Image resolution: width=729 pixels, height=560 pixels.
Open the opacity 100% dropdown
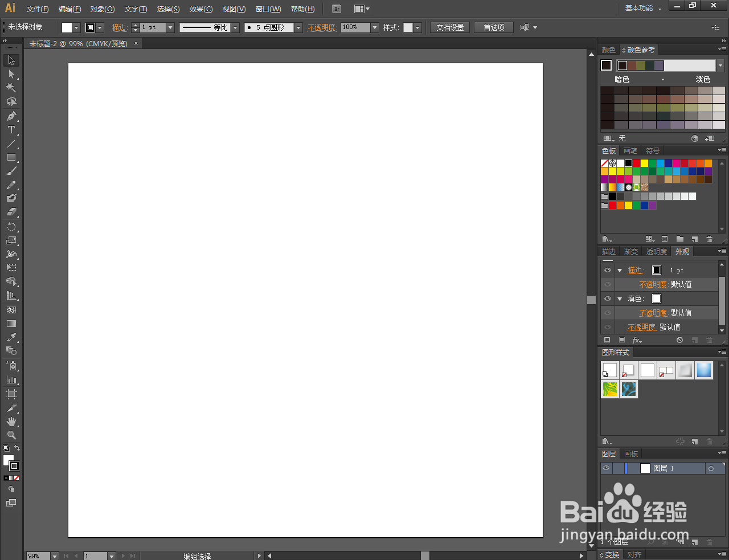point(374,27)
